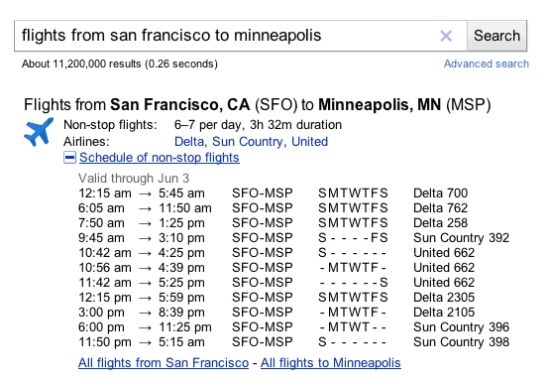Image resolution: width=550 pixels, height=382 pixels.
Task: Click the blue airplane icon
Action: 39,132
